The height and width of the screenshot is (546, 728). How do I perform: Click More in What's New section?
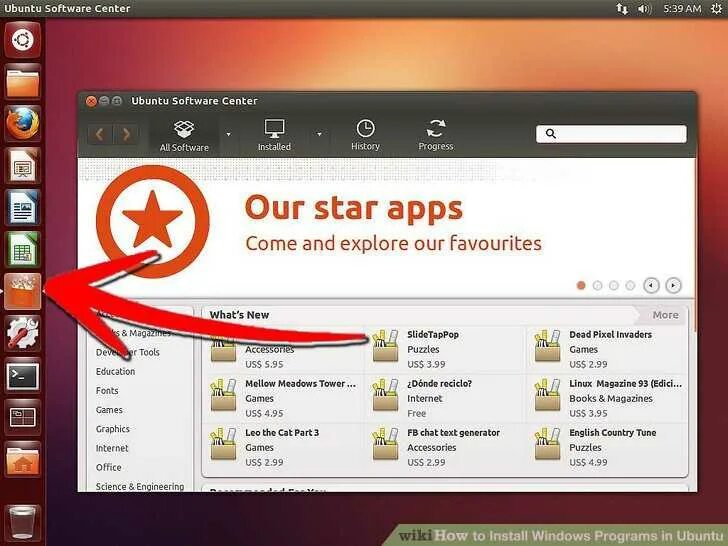click(665, 315)
